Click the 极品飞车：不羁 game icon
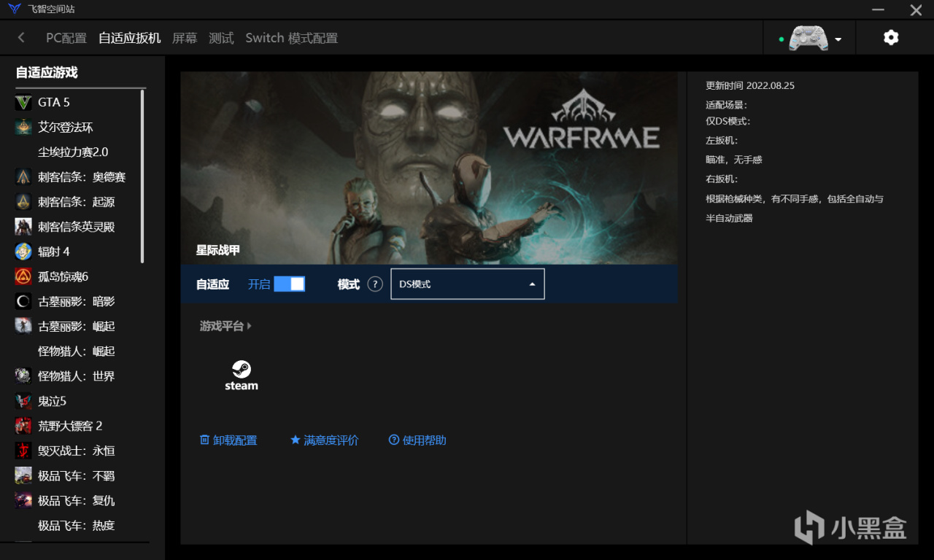The image size is (934, 560). [23, 476]
